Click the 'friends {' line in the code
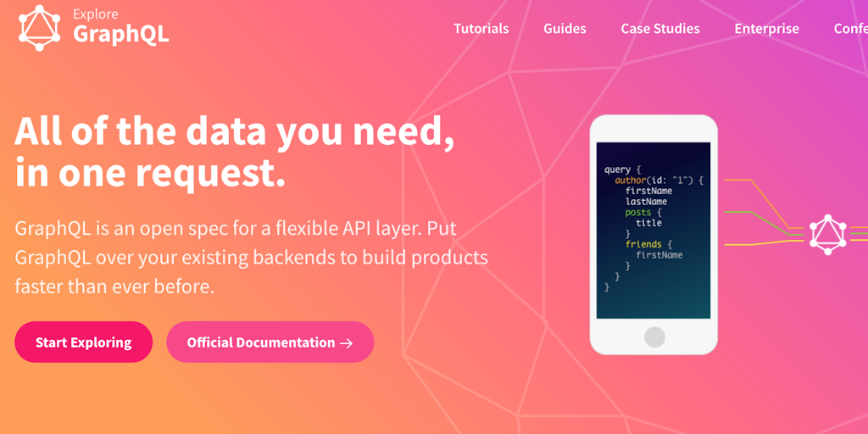The width and height of the screenshot is (868, 434). tap(648, 244)
